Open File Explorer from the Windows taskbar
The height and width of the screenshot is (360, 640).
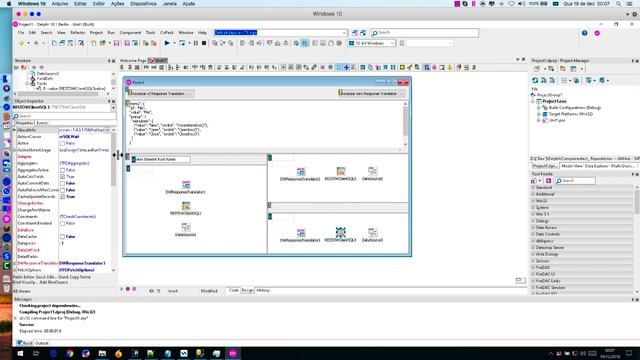(102, 353)
